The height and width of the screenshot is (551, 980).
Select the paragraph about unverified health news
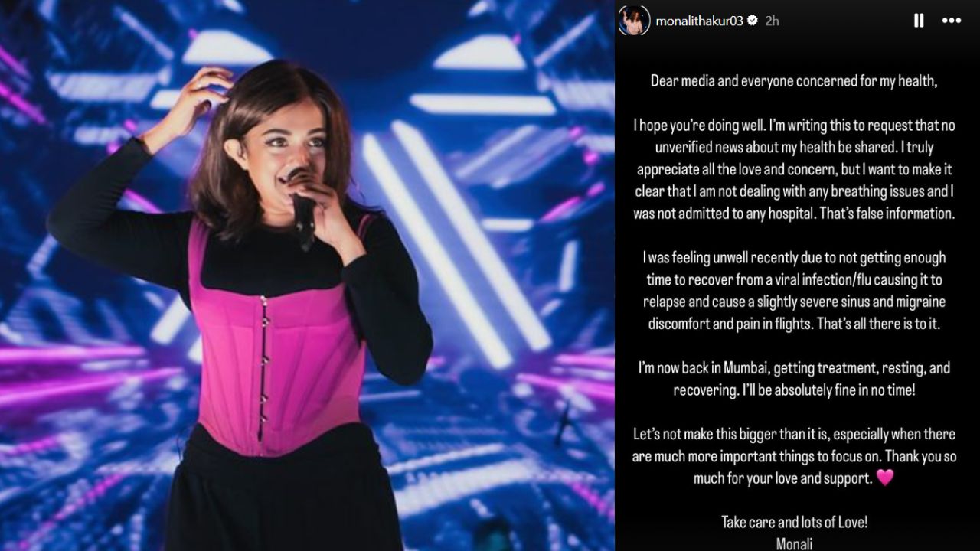[x=795, y=169]
